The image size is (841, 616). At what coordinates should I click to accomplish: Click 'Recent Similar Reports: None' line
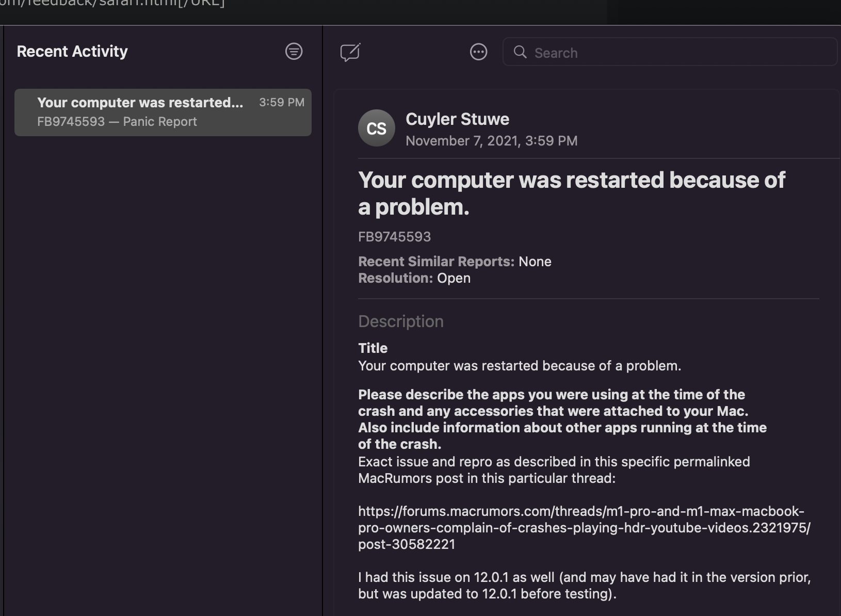click(454, 262)
